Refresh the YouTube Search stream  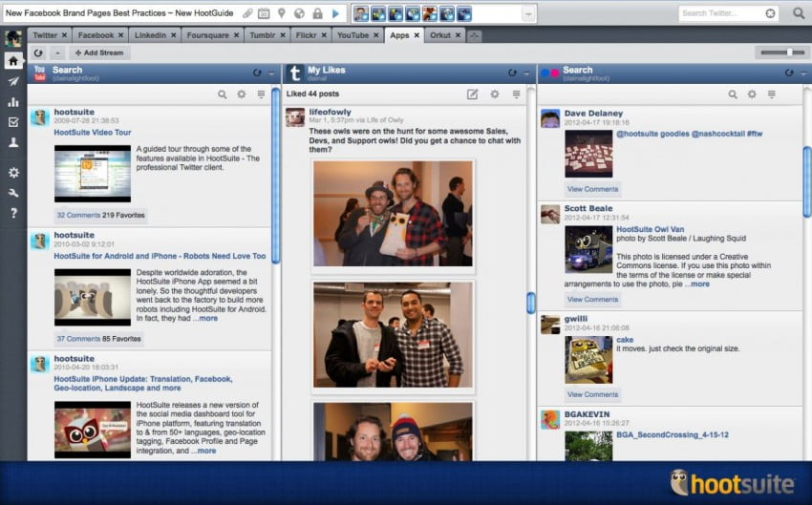257,73
